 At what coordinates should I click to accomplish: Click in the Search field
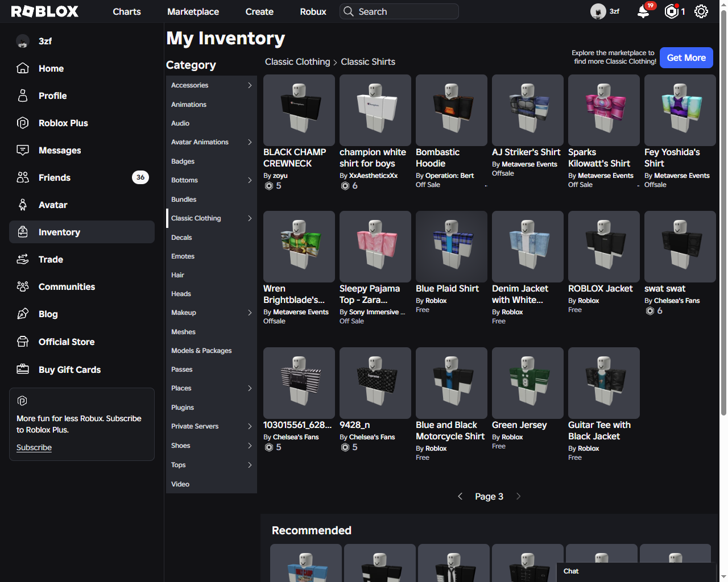pos(399,11)
